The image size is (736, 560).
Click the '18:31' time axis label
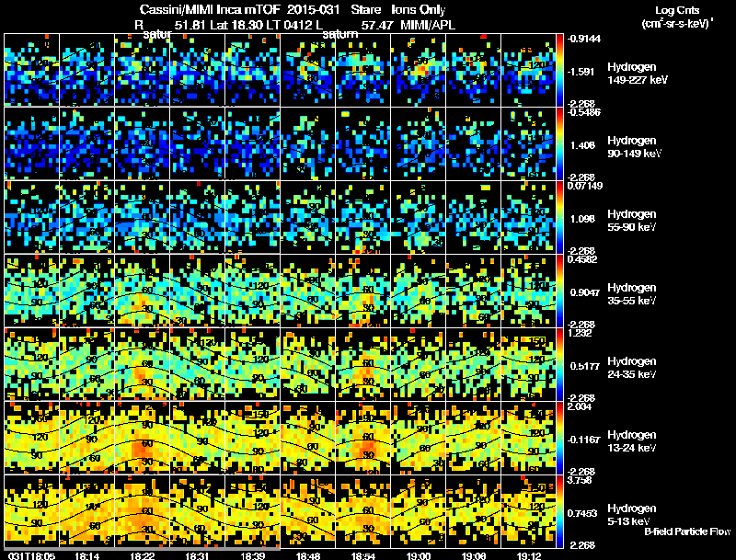pyautogui.click(x=197, y=555)
